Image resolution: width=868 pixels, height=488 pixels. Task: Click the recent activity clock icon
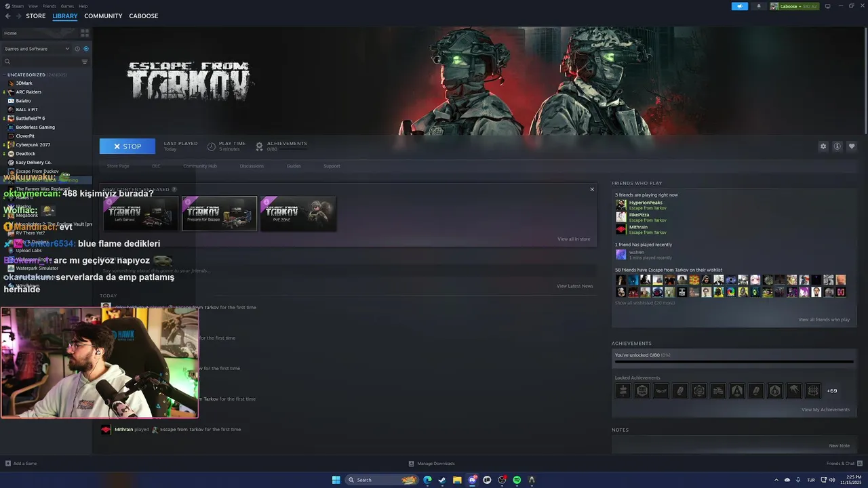point(77,49)
